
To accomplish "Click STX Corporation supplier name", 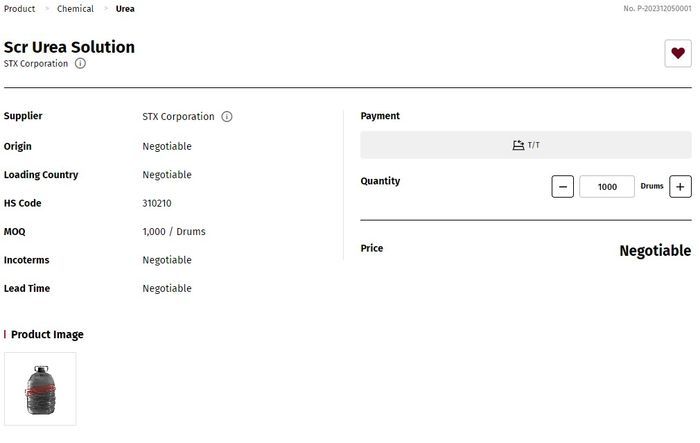I will 178,117.
